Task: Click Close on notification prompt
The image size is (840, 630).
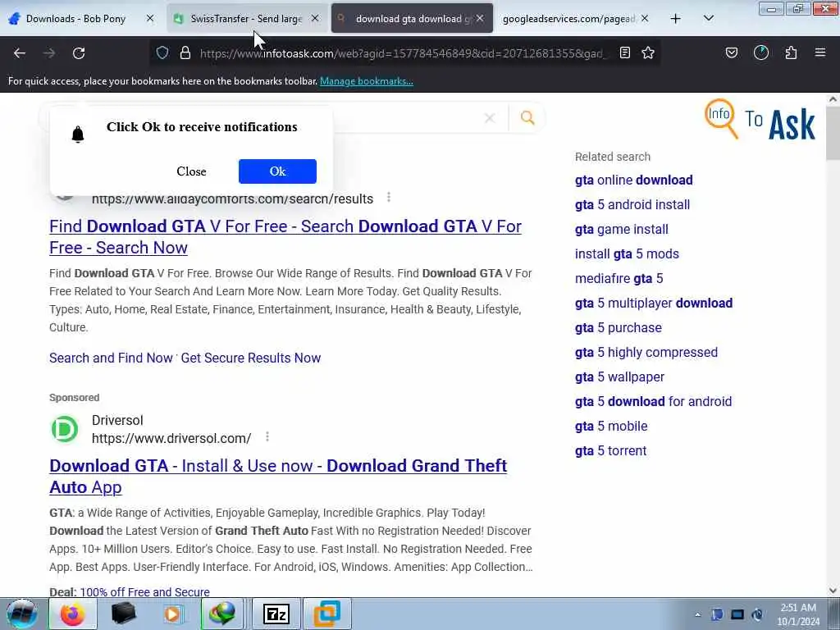Action: click(191, 171)
